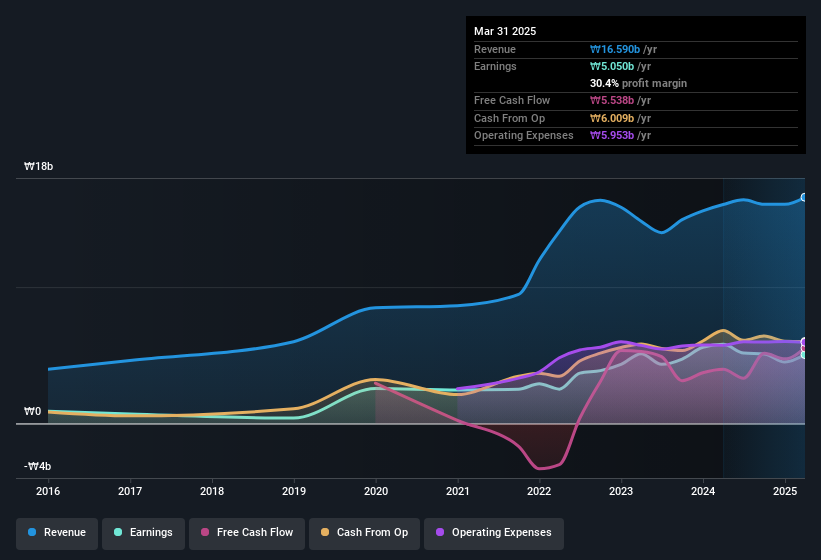Click the ₩18b y-axis label
The image size is (821, 560).
coord(39,166)
